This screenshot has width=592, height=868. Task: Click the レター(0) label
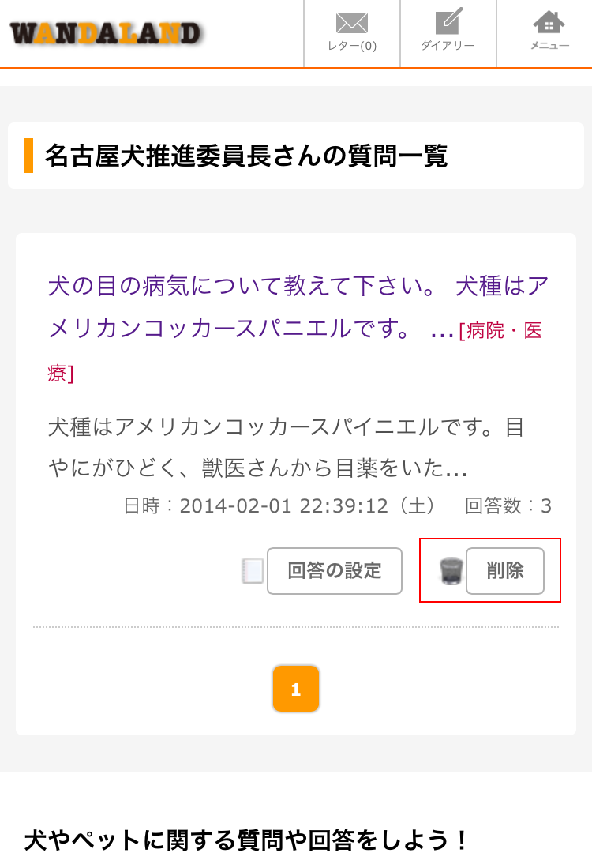352,45
